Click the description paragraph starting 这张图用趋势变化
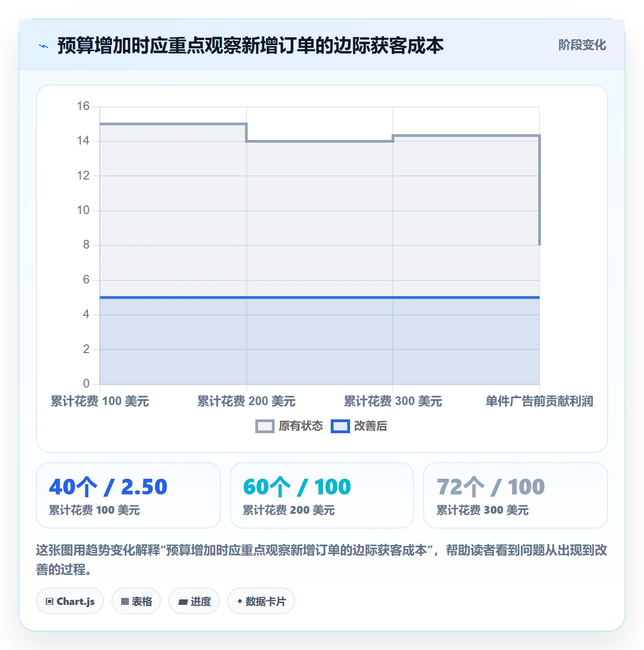 (322, 560)
